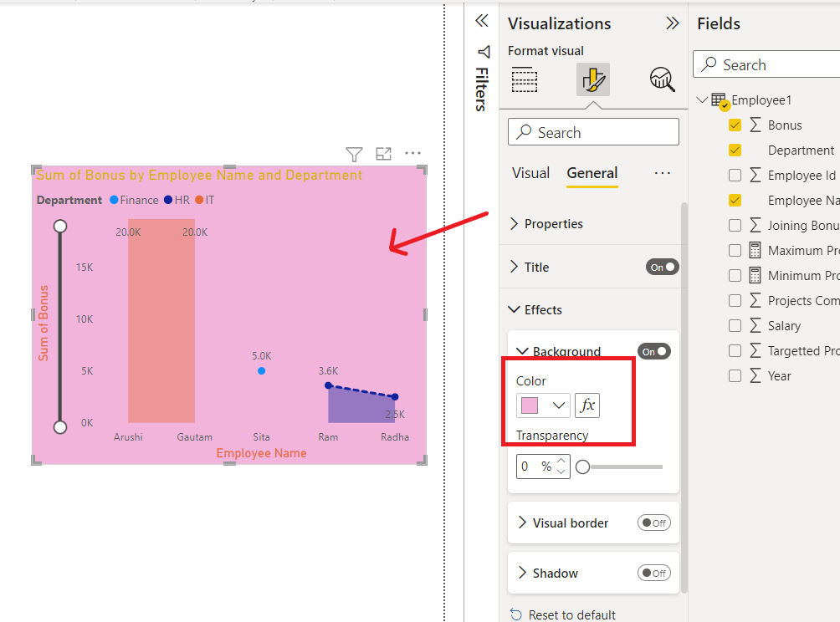Click the Targetted Projects field name
840x622 pixels.
803,351
